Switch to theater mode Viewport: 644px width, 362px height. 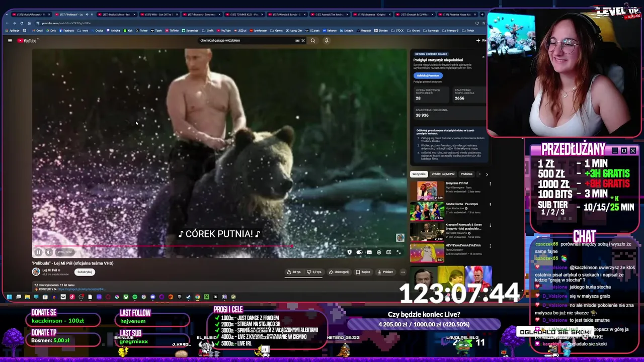click(389, 252)
